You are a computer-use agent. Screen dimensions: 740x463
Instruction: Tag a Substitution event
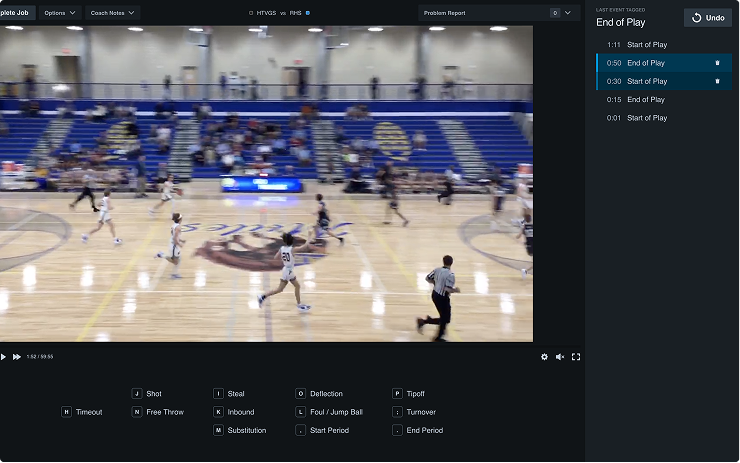pos(240,430)
